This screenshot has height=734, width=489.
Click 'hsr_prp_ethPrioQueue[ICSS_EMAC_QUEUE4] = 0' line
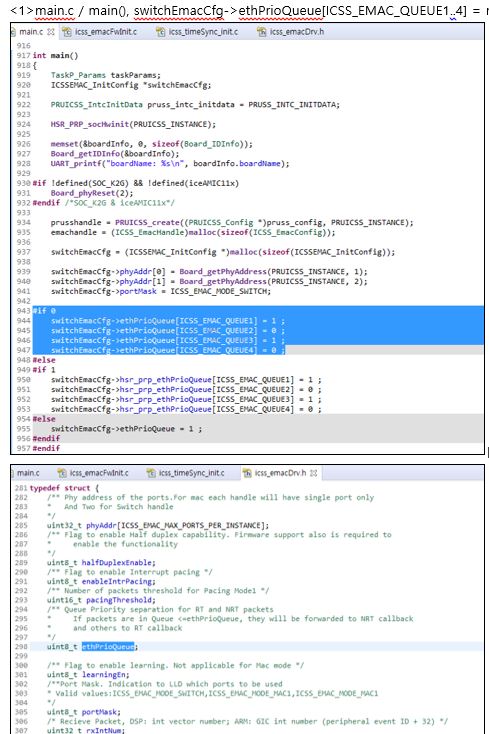point(186,409)
